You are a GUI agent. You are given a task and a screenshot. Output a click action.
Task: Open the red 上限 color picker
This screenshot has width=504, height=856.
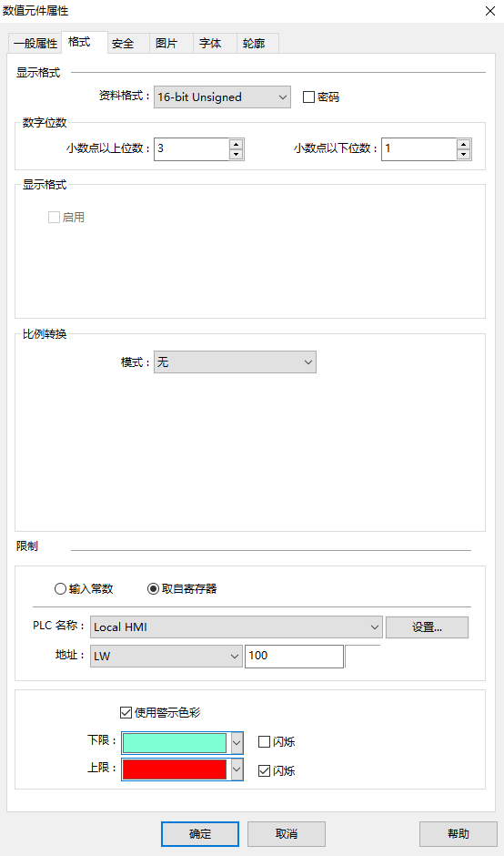[182, 769]
